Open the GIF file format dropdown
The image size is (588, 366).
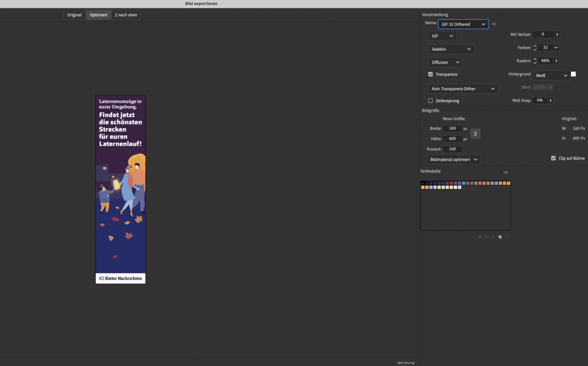pos(442,36)
